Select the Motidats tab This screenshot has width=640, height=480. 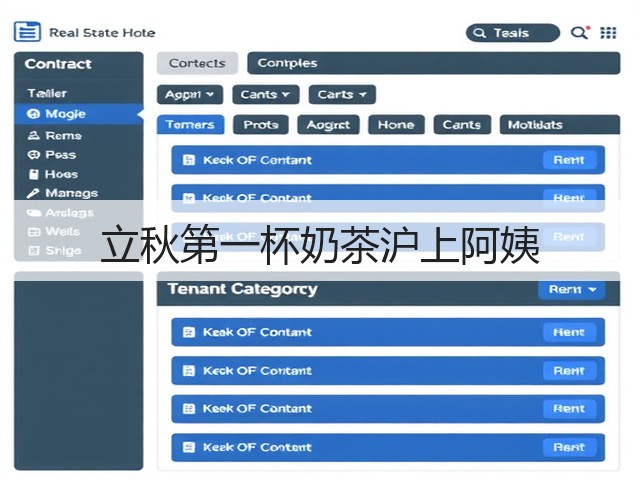coord(560,124)
